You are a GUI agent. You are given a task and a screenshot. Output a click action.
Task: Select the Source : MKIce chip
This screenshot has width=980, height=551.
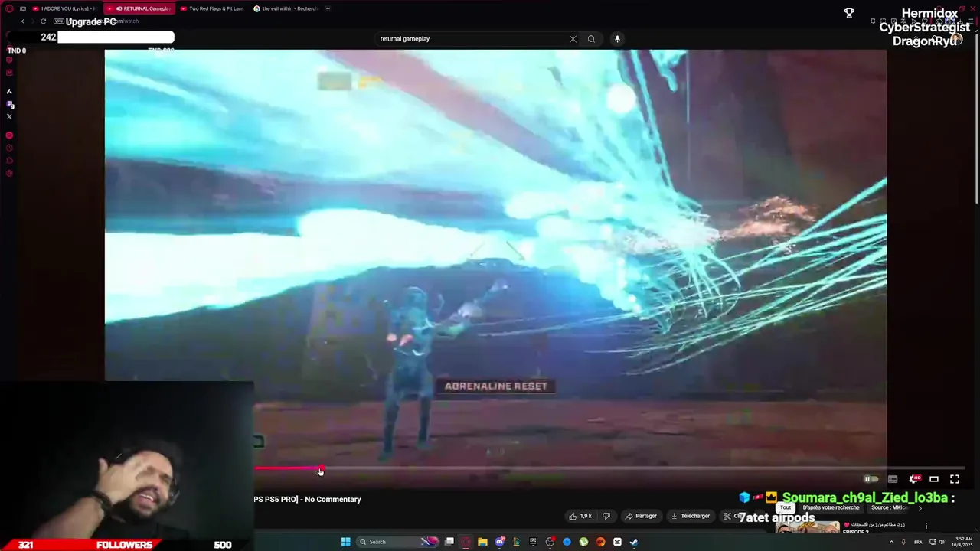point(890,507)
